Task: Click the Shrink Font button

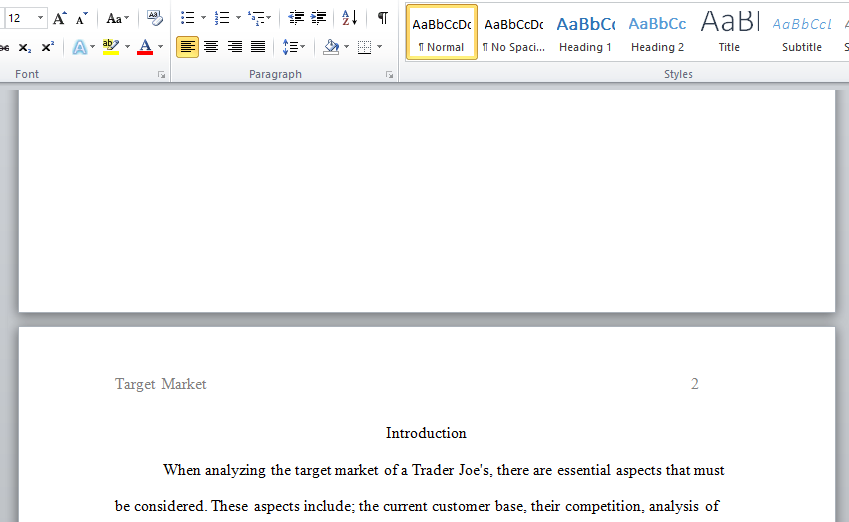Action: pos(82,18)
